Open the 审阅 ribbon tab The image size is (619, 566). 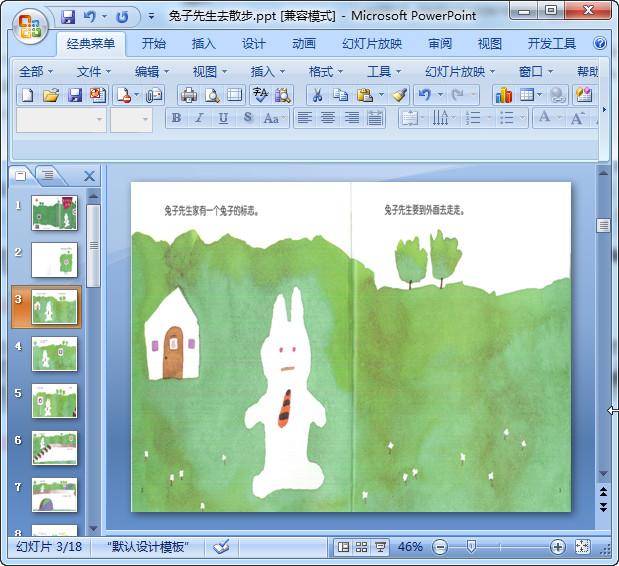(440, 44)
